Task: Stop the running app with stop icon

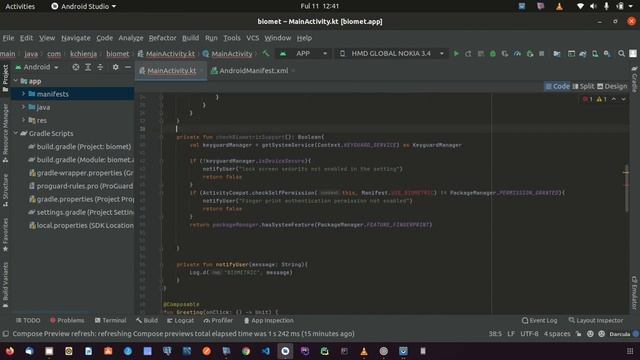Action: click(542, 53)
